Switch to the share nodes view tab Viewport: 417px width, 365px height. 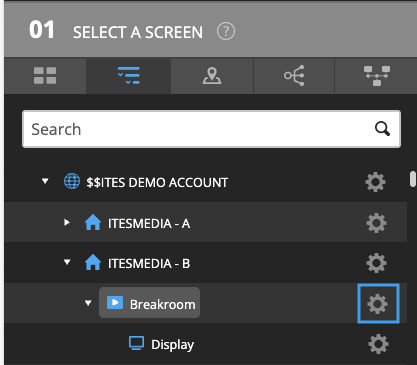[294, 76]
